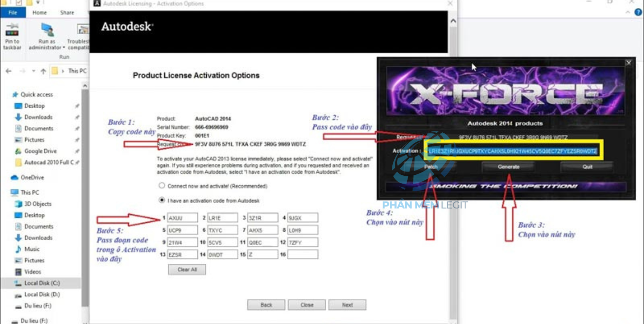Click the Autocad 2010 Full C folder icon
This screenshot has height=324, width=644.
coord(19,162)
